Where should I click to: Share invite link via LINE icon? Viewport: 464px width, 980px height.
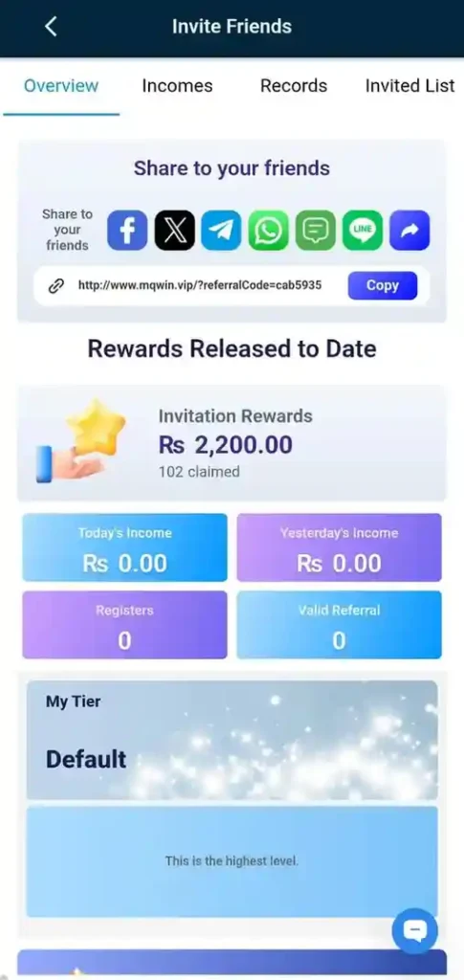[x=363, y=230]
